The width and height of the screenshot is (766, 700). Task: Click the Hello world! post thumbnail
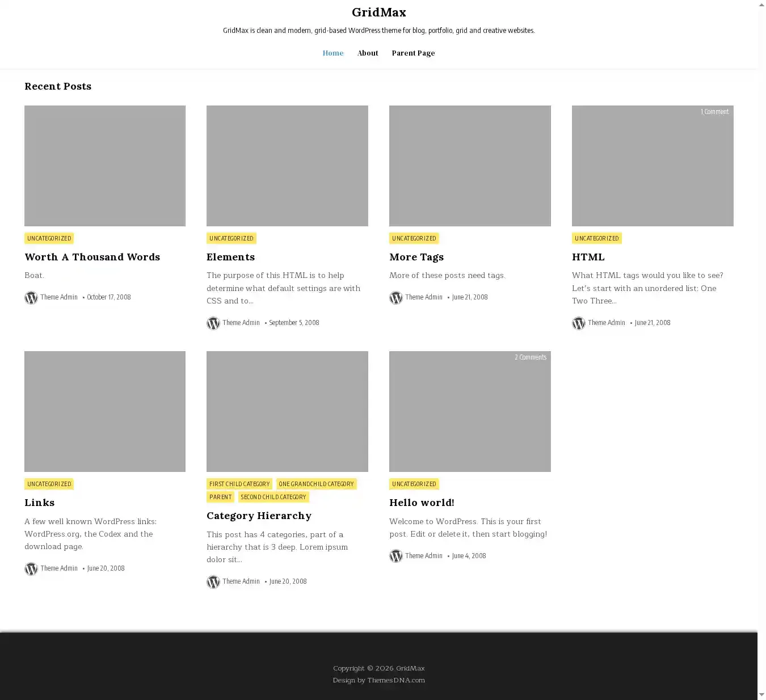coord(470,411)
